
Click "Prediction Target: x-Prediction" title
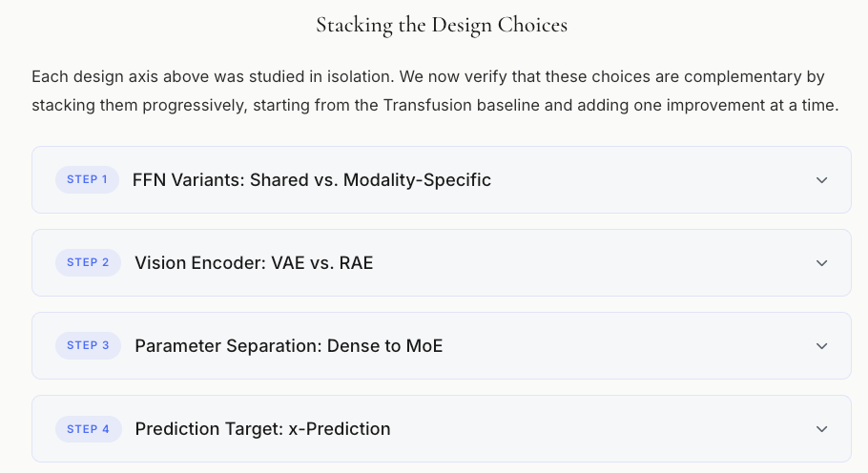[262, 428]
